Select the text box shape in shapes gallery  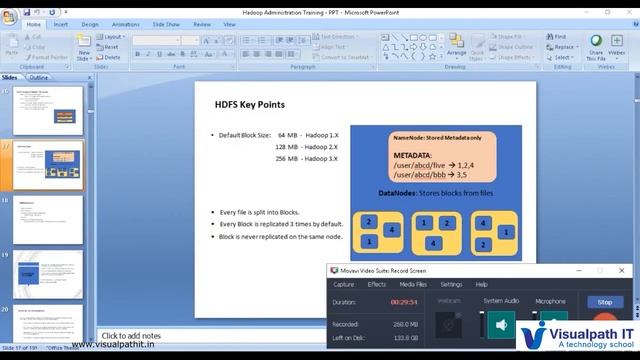click(385, 38)
